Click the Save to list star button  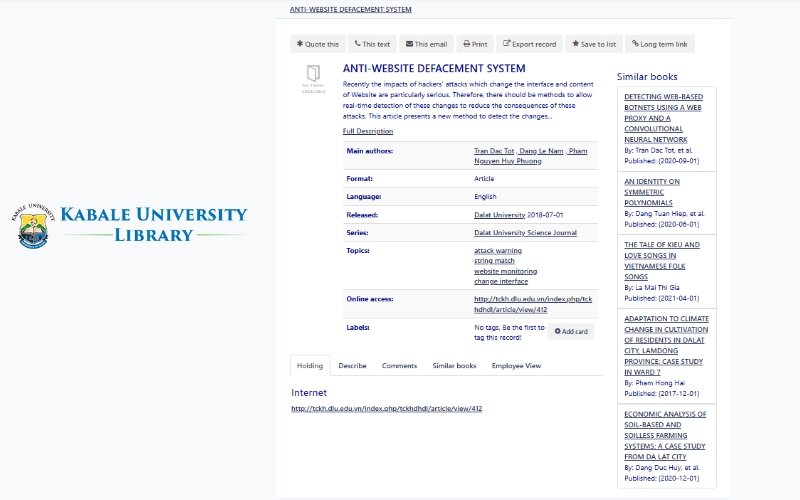pyautogui.click(x=593, y=44)
